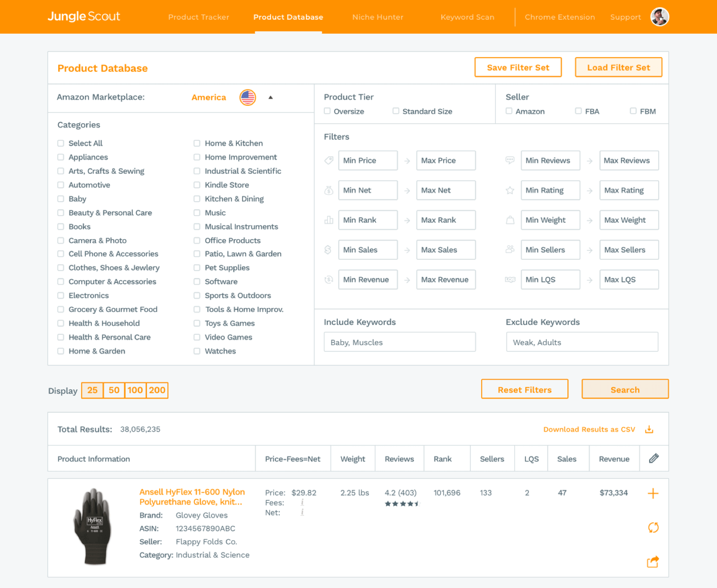
Task: Click the Fees info icon
Action: tap(302, 502)
